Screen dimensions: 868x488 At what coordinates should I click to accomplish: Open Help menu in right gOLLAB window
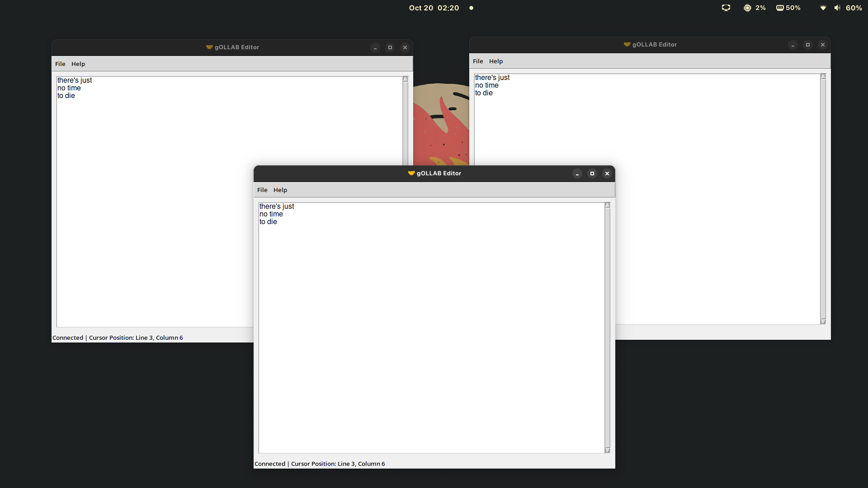pyautogui.click(x=496, y=61)
